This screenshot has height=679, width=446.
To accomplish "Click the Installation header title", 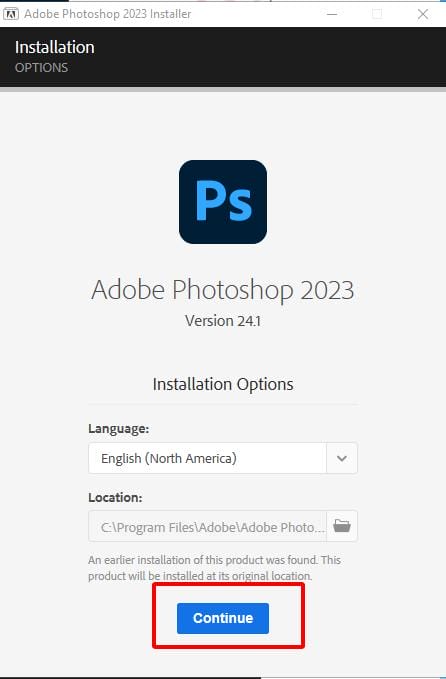I will [55, 47].
